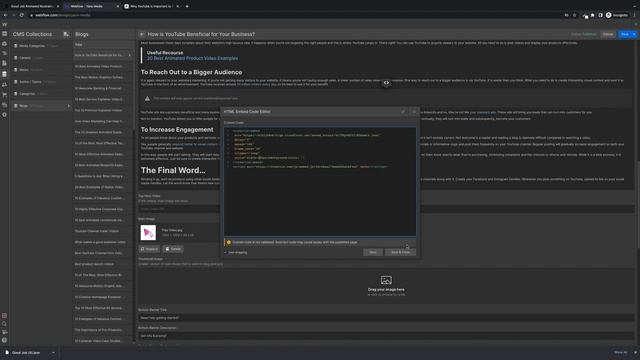This screenshot has width=640, height=360.
Task: Click the browser back arrow
Action: click(x=5, y=15)
